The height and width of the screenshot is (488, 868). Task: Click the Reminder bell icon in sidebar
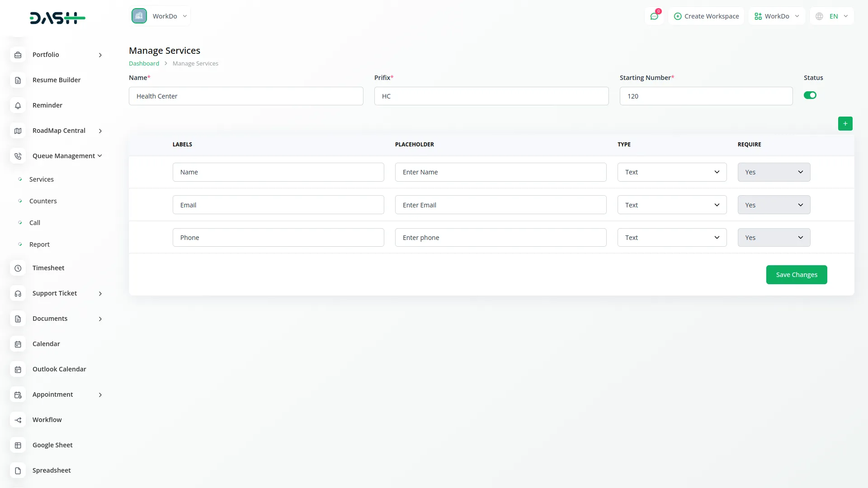point(18,105)
